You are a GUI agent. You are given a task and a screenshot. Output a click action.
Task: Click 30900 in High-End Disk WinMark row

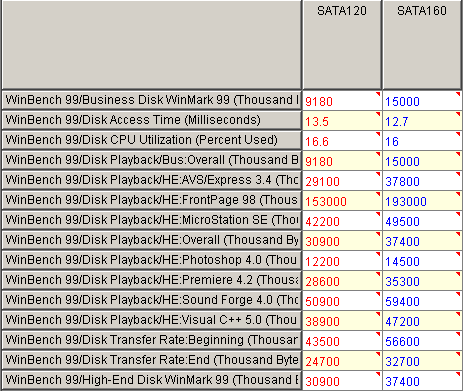point(342,380)
